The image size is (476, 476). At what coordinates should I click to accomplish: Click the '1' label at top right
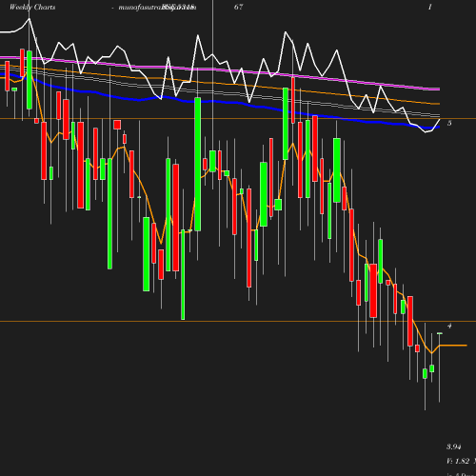point(430,7)
